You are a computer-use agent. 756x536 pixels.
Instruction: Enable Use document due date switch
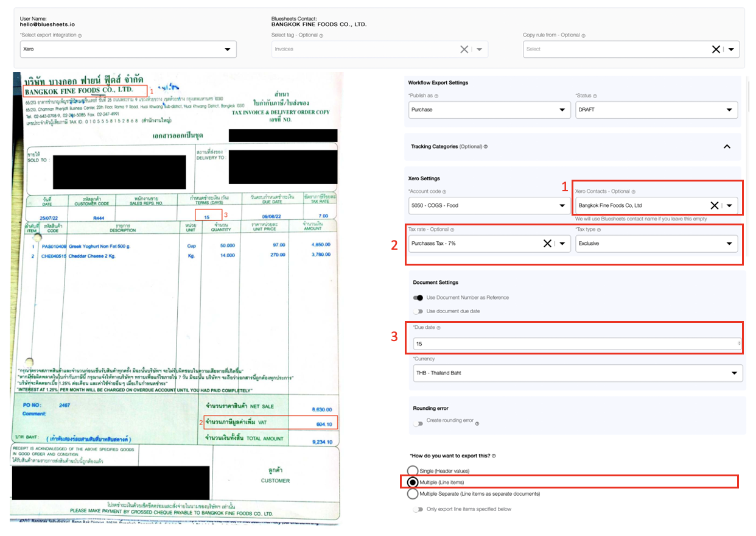[418, 311]
